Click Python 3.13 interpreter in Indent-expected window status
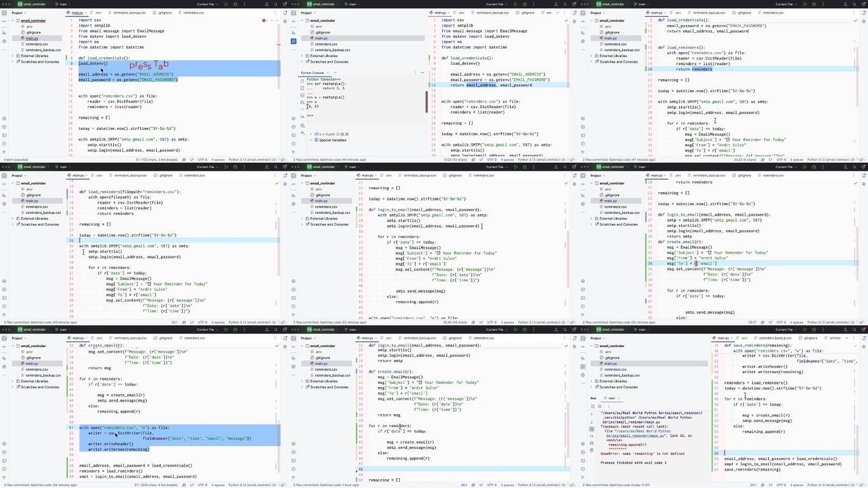This screenshot has width=868, height=488. [252, 160]
